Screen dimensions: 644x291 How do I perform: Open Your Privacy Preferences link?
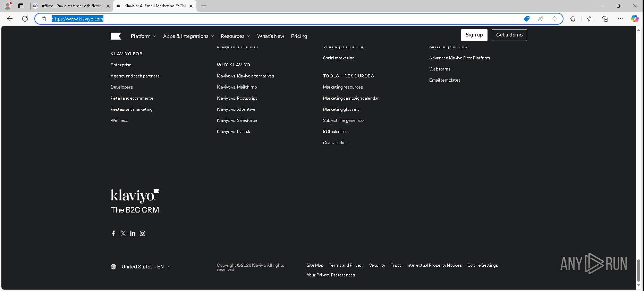tap(331, 275)
